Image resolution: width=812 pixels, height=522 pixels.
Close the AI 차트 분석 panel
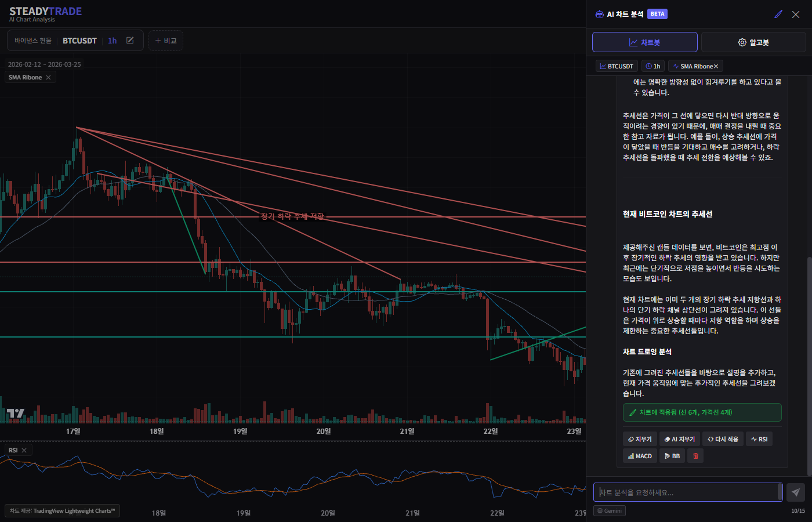(796, 14)
